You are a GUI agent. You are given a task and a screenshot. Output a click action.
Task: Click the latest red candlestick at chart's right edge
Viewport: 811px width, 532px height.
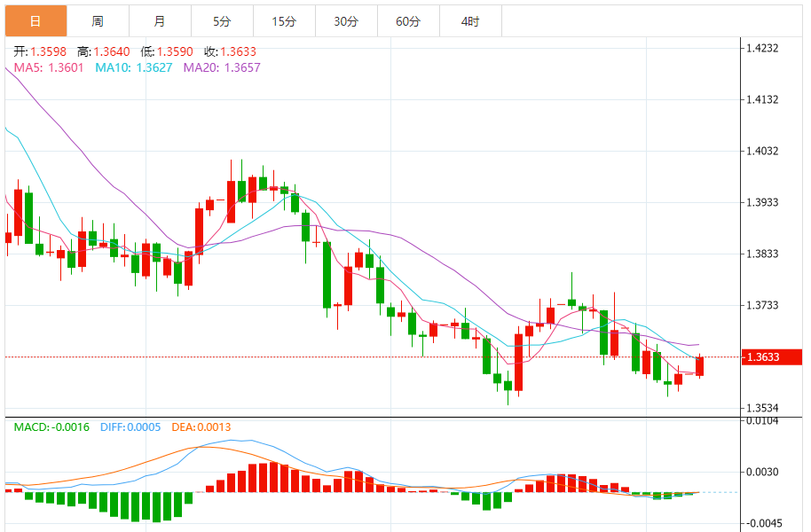(700, 366)
